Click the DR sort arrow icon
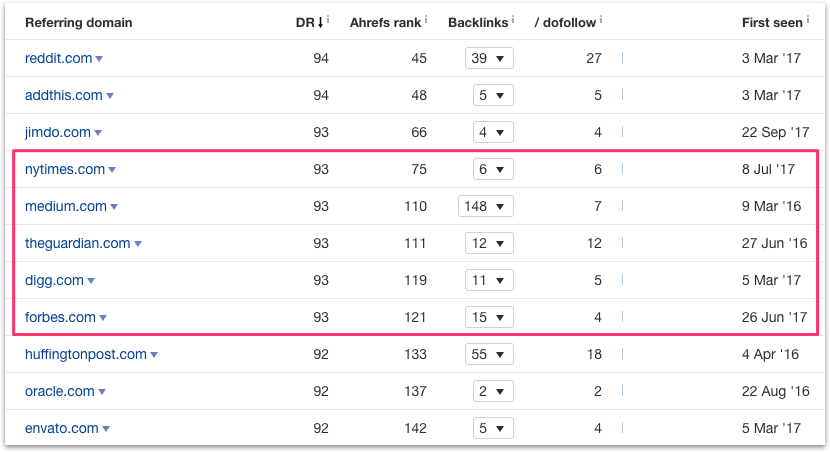Viewport: 830px width, 452px height. [320, 22]
